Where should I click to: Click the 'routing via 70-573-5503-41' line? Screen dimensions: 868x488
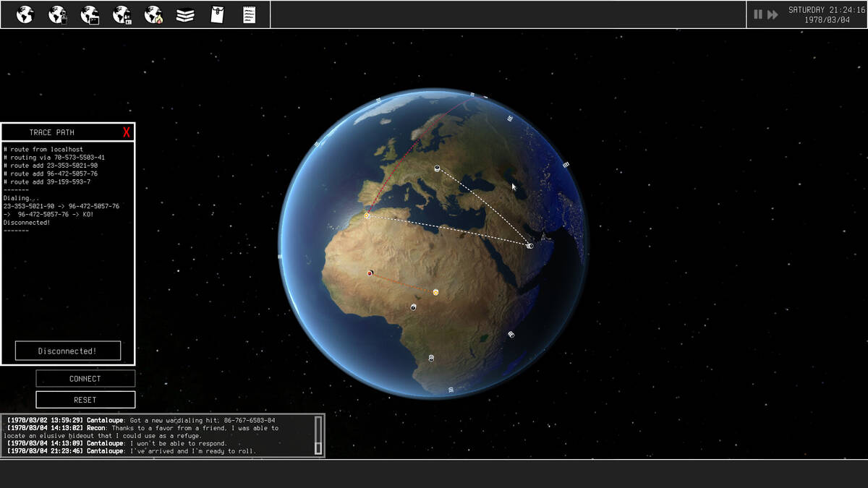click(54, 158)
